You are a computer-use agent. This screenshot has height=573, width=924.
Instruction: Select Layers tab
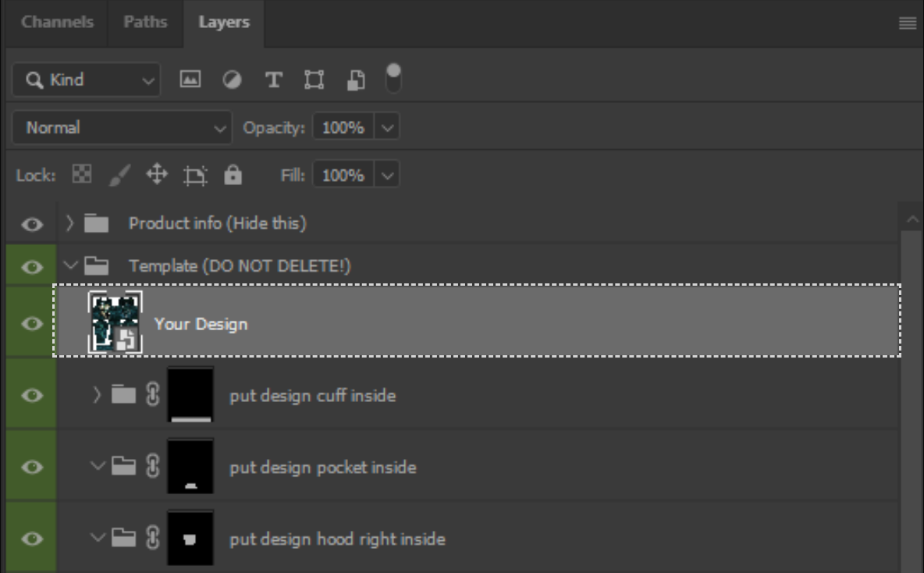pyautogui.click(x=224, y=23)
